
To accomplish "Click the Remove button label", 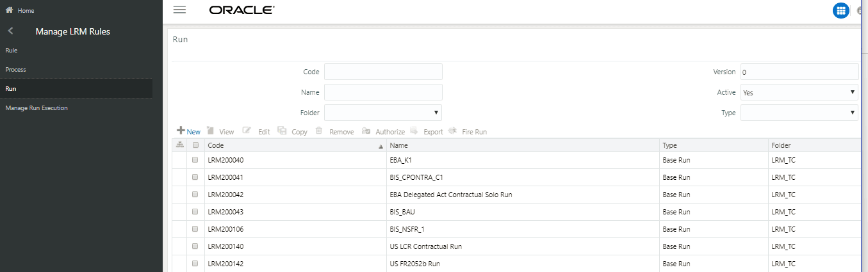I will (x=341, y=132).
